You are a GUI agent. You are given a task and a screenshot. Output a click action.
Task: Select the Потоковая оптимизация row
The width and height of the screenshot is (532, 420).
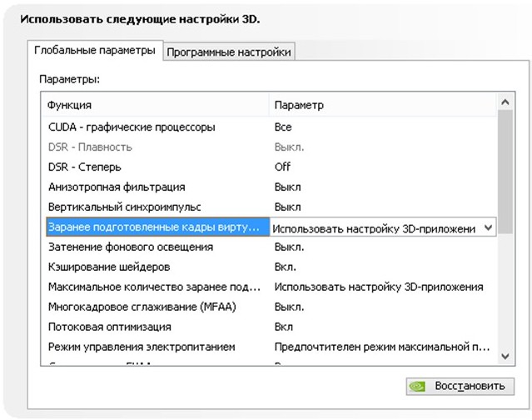tap(270, 327)
